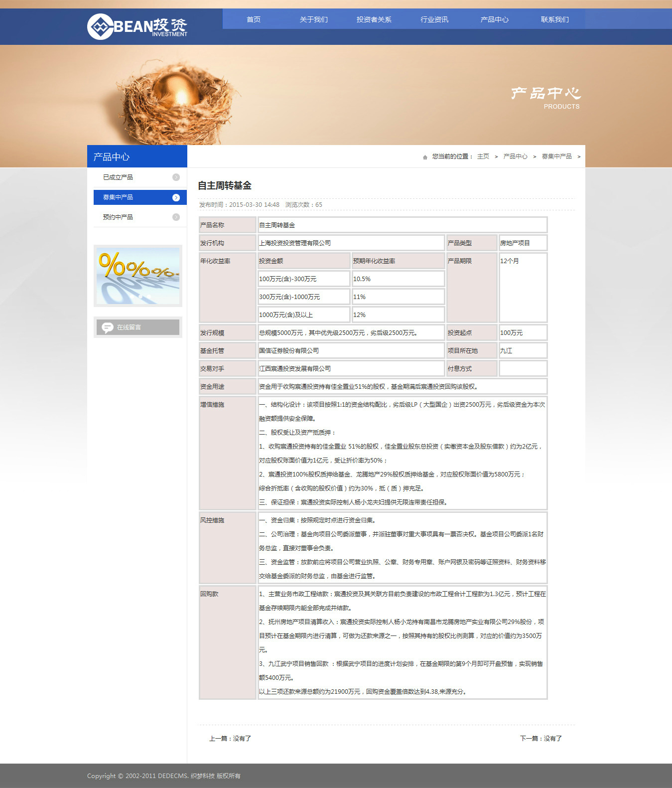Click the home icon in breadcrumb

point(425,157)
